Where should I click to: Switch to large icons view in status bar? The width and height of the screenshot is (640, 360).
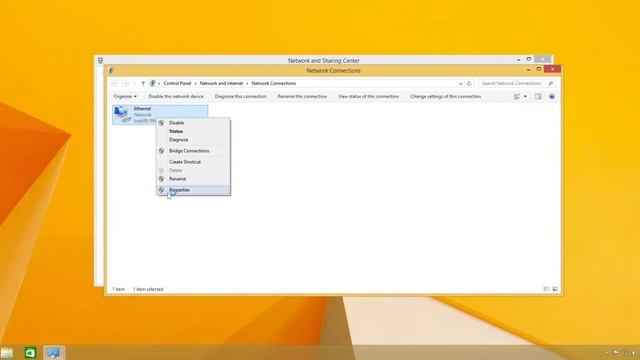coord(555,289)
